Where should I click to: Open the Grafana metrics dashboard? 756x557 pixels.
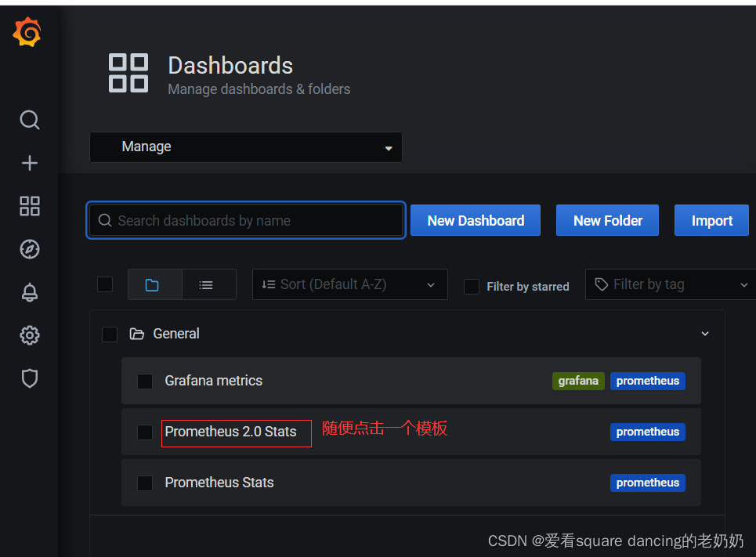click(214, 381)
